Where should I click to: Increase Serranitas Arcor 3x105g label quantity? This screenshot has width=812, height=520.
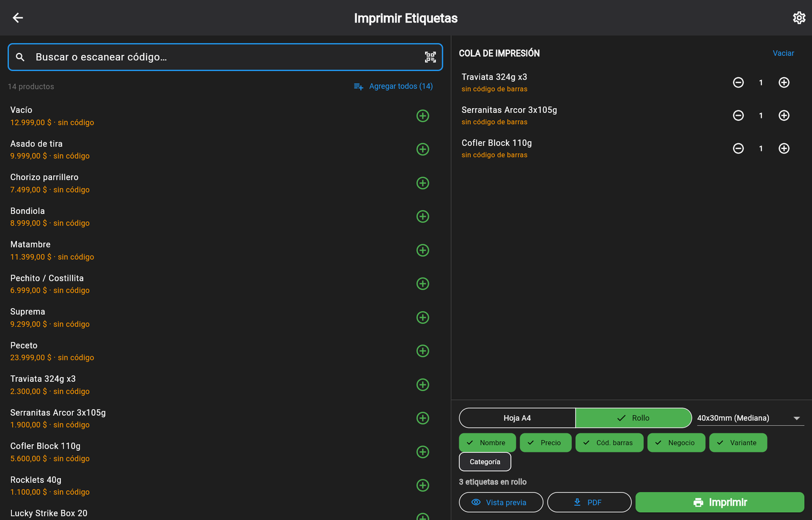tap(784, 116)
